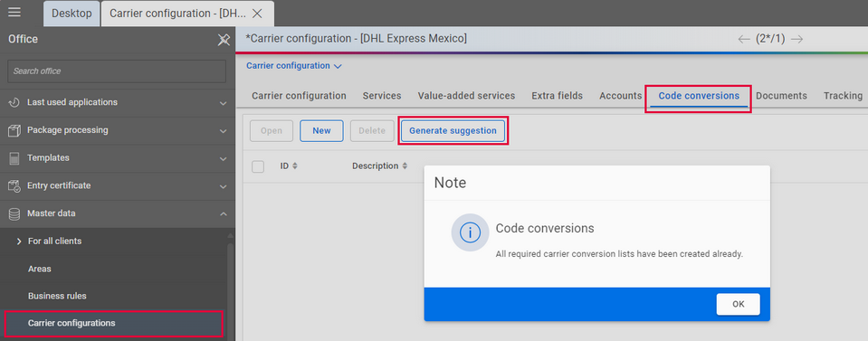Switch to the Services tab
The image size is (868, 341).
click(x=382, y=96)
